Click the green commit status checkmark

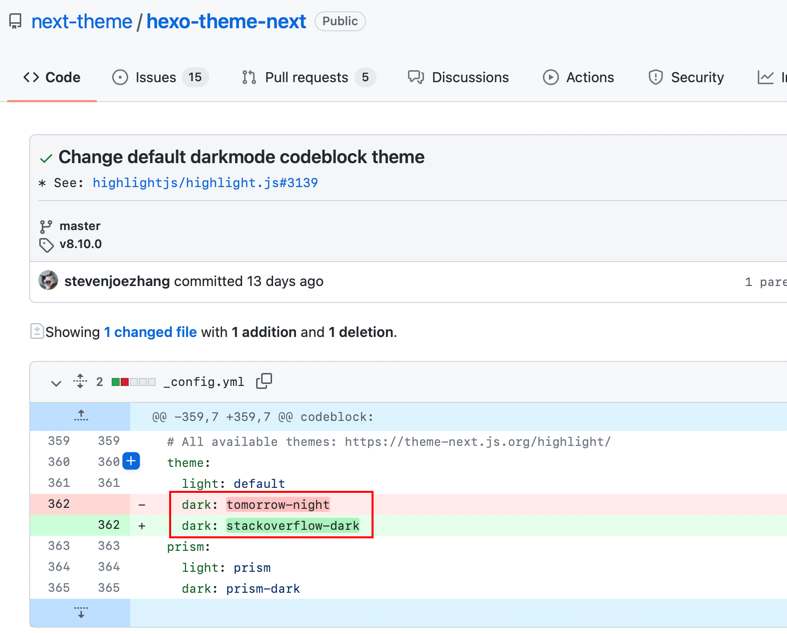(x=46, y=158)
